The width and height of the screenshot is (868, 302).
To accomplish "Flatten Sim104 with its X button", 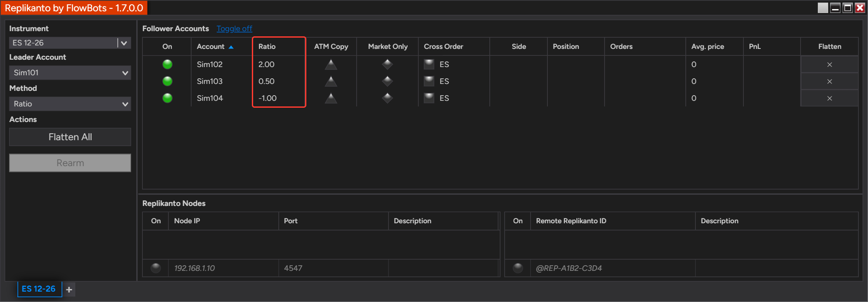I will tap(829, 98).
